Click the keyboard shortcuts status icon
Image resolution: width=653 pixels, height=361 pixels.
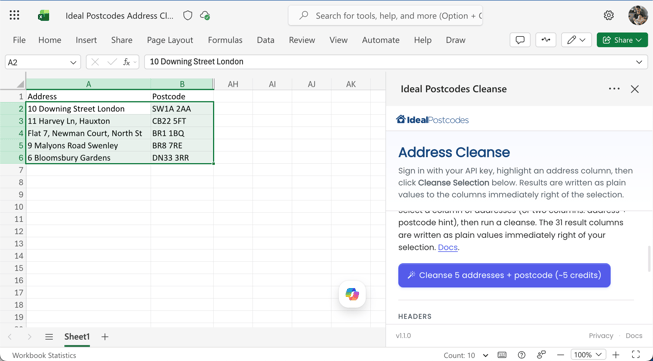[x=502, y=355]
